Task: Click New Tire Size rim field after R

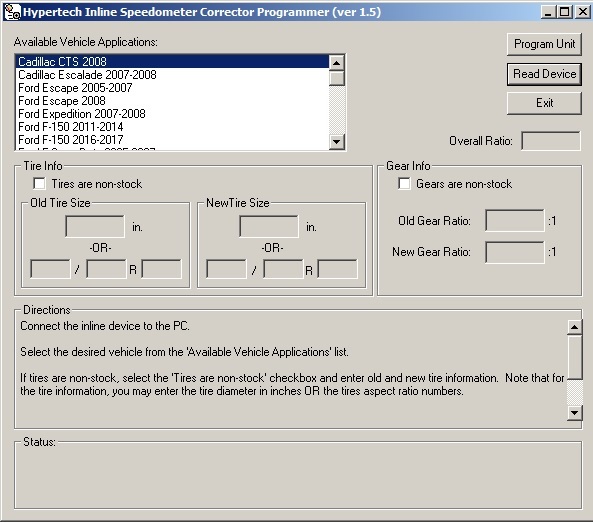Action: [337, 269]
